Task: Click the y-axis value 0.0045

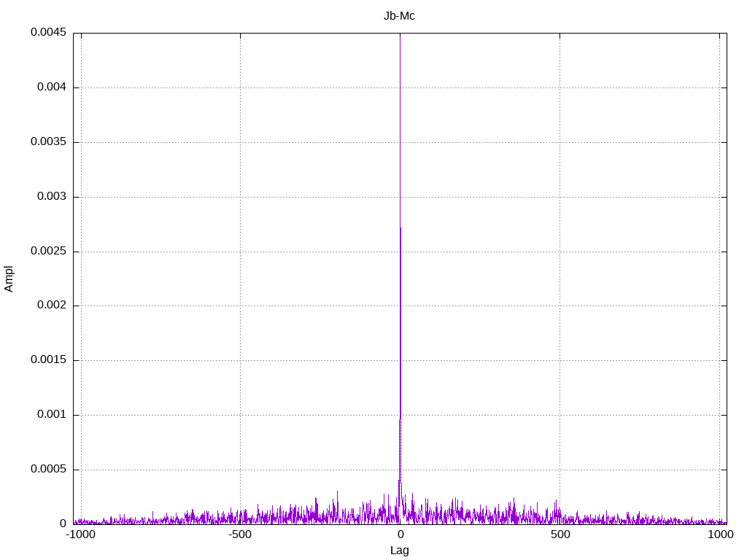Action: click(x=49, y=32)
